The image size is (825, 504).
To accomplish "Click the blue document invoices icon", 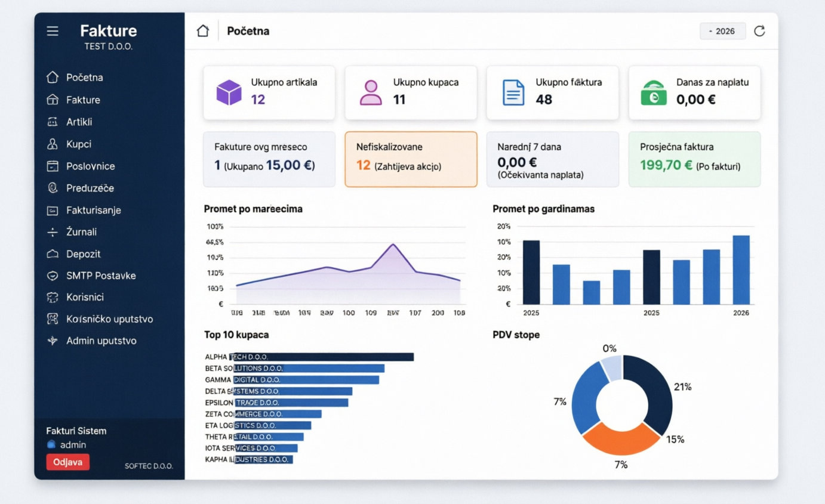I will coord(513,92).
